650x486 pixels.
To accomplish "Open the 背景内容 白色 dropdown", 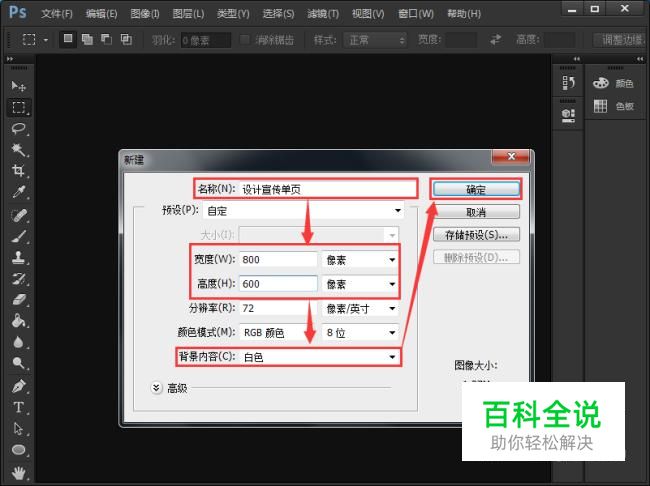I will (x=319, y=357).
